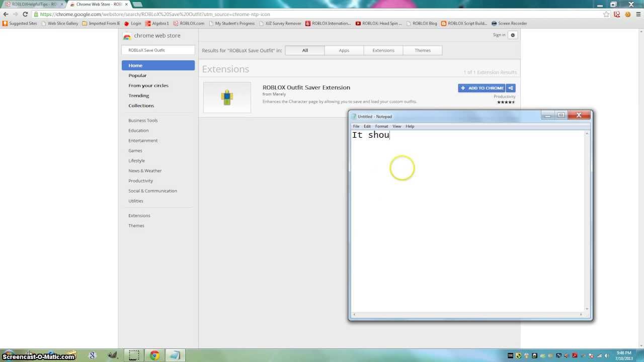Viewport: 644px width, 362px height.
Task: Open My Student's Progress bookmark
Action: pyautogui.click(x=232, y=23)
